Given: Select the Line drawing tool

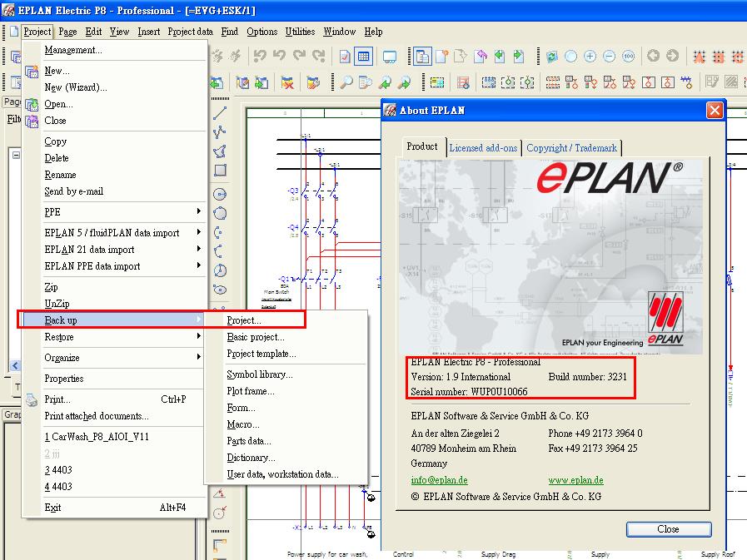Looking at the screenshot, I should click(220, 113).
